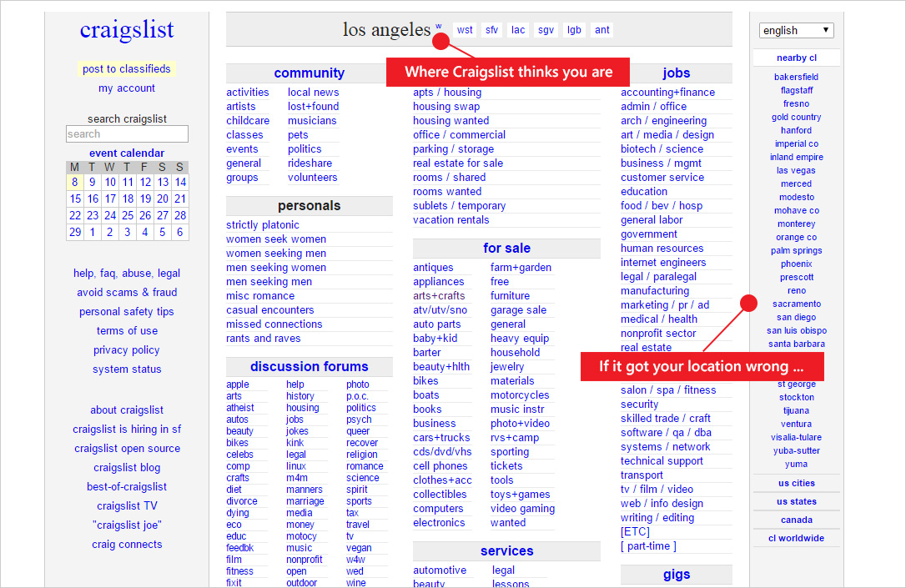The width and height of the screenshot is (906, 588).
Task: Open the for sale heading
Action: coord(506,248)
